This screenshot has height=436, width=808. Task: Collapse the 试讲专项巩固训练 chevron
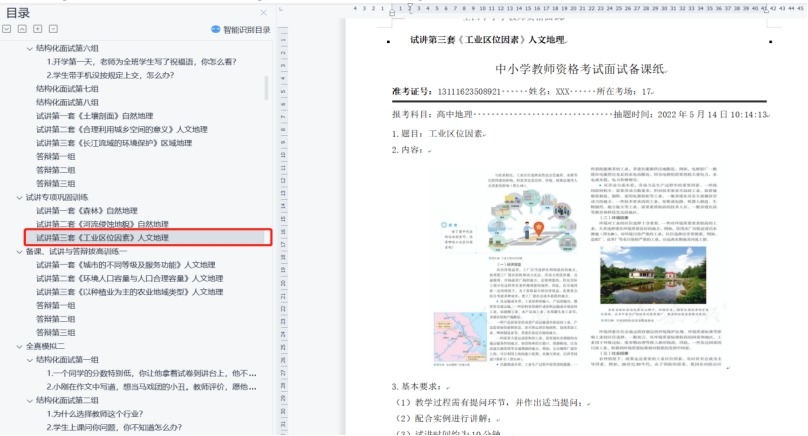[x=18, y=197]
